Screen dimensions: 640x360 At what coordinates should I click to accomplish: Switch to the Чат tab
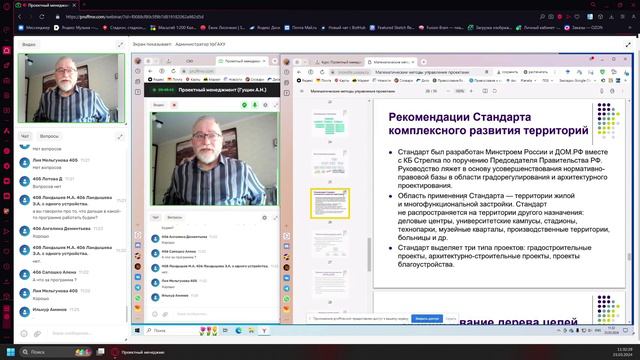[25, 136]
